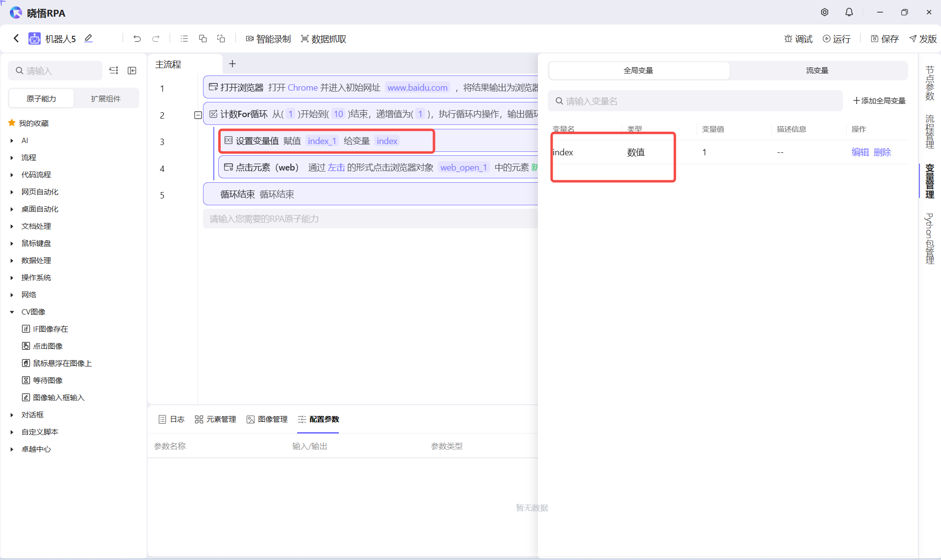
Task: Collapse the left component panel icon
Action: 132,71
